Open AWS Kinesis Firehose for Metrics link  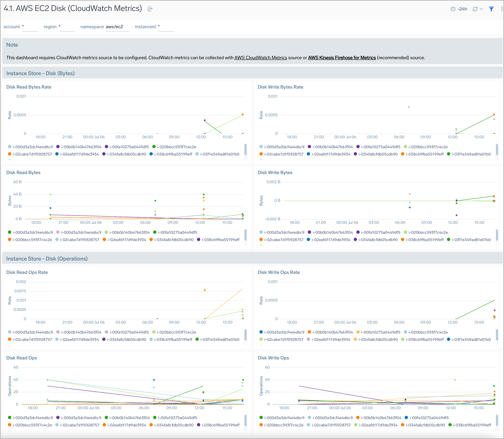pos(342,58)
